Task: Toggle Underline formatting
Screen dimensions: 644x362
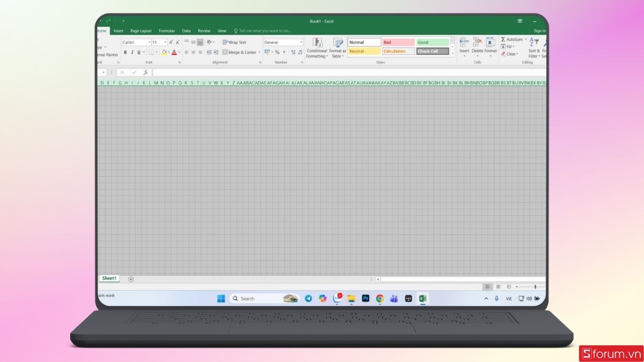Action: point(138,53)
